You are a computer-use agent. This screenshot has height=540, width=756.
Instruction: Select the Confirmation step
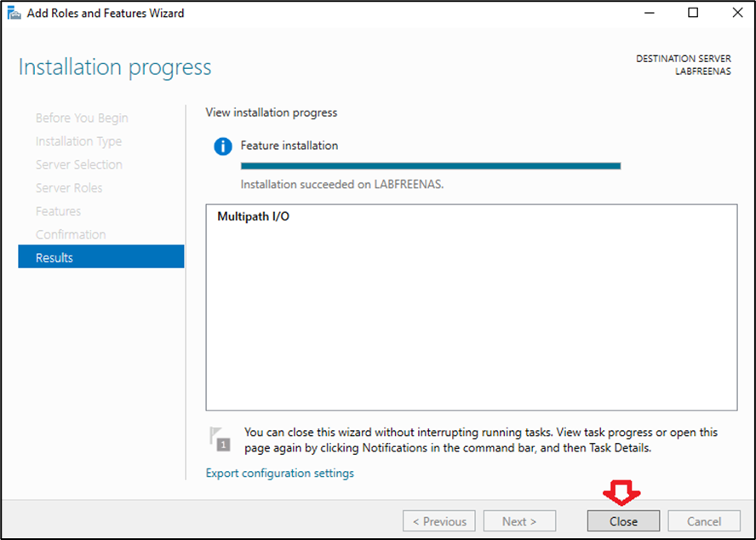[71, 234]
